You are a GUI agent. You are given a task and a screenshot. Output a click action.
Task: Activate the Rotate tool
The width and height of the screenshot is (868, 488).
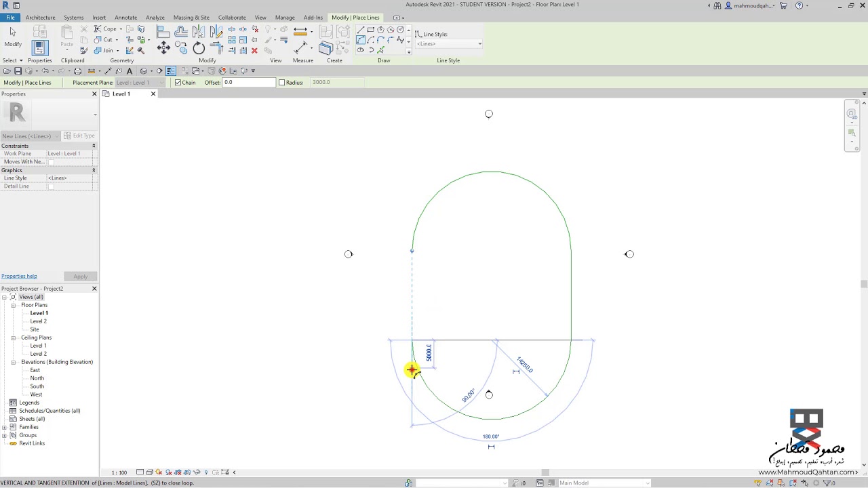[x=199, y=48]
